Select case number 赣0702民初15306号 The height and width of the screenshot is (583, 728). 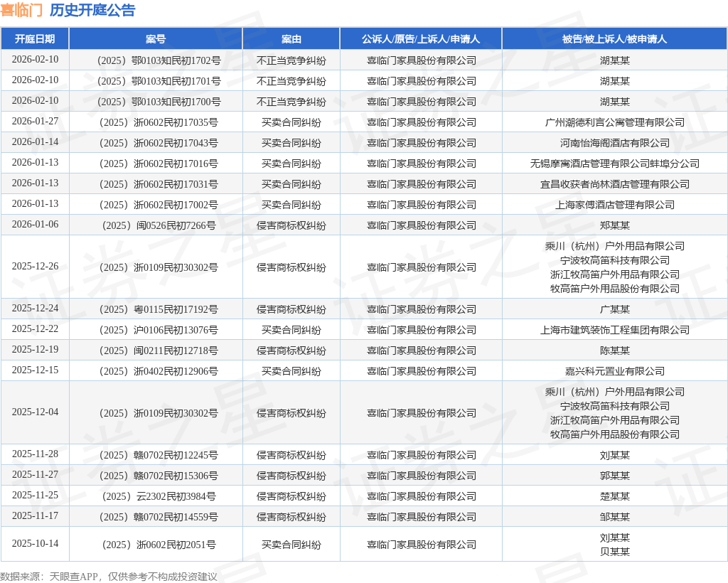(159, 476)
